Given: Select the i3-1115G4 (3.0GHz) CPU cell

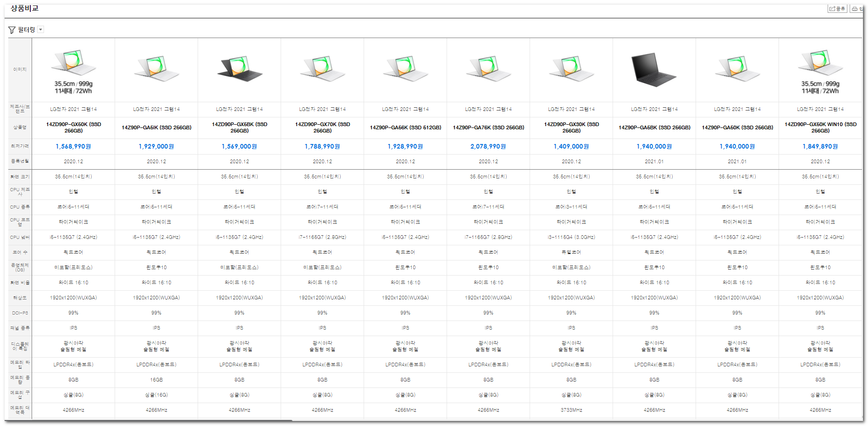Looking at the screenshot, I should coord(571,237).
